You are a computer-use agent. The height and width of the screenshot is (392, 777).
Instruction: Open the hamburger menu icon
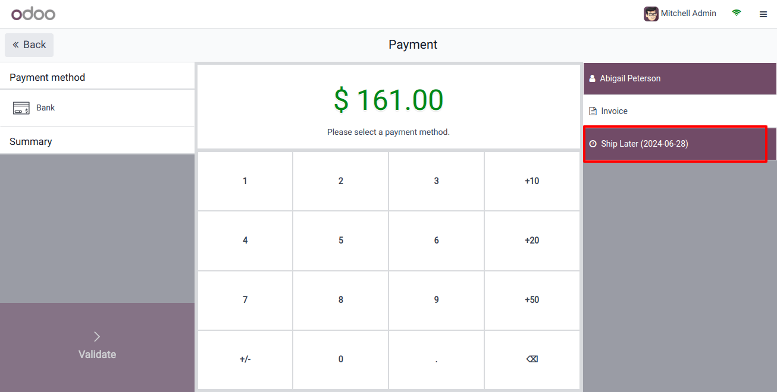(x=763, y=14)
